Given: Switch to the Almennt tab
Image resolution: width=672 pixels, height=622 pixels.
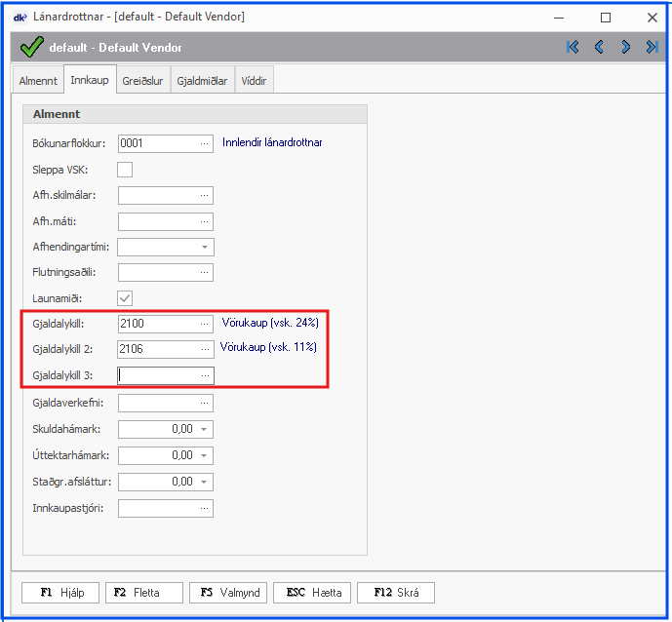Looking at the screenshot, I should 38,81.
